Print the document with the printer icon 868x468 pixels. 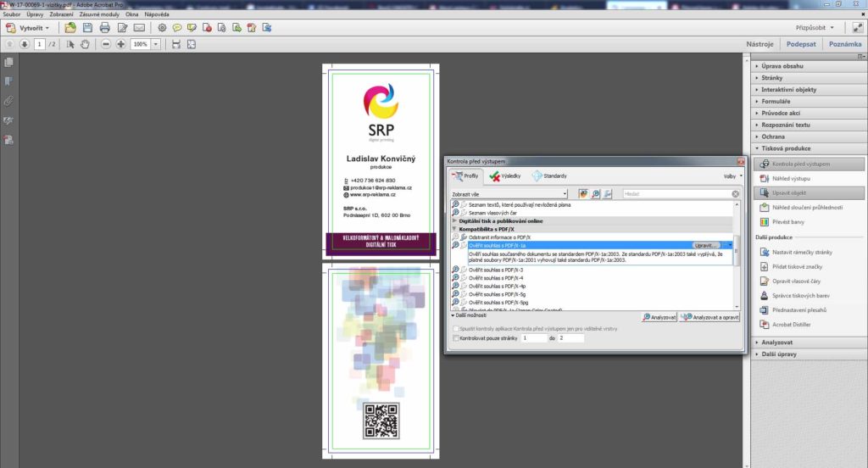104,28
